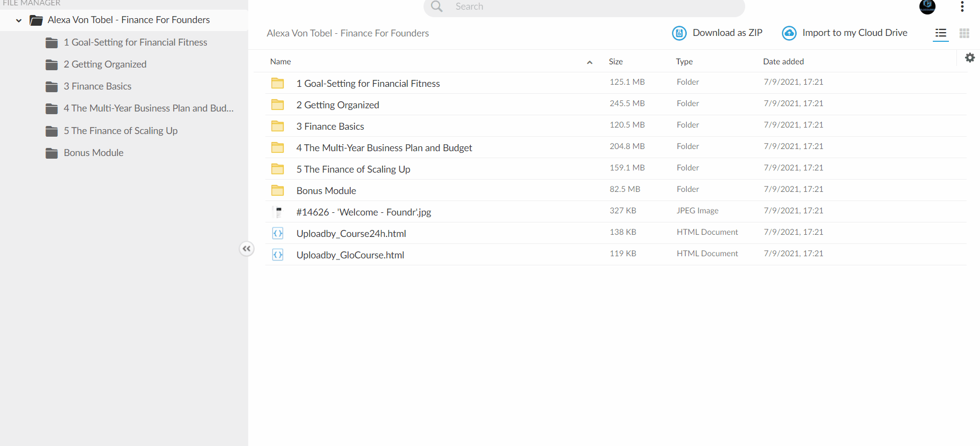This screenshot has height=446, width=980.
Task: Click the Welcome Foundr jpg thumbnail
Action: tap(278, 212)
